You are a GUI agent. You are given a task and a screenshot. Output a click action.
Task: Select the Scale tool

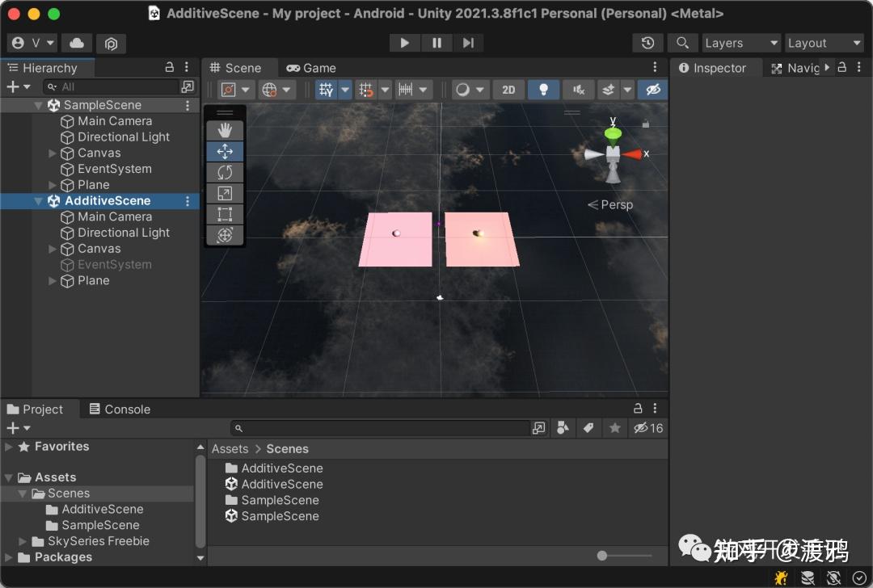pyautogui.click(x=225, y=193)
